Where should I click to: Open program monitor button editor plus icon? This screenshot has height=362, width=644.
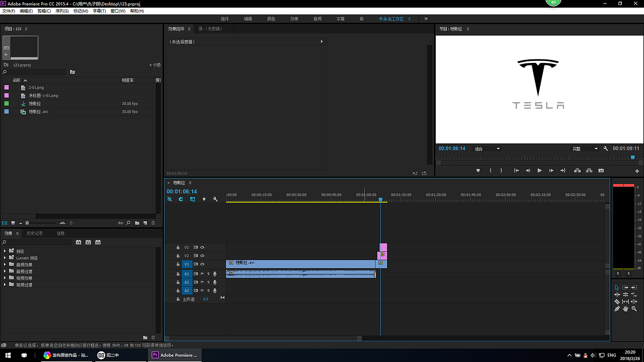tap(637, 171)
